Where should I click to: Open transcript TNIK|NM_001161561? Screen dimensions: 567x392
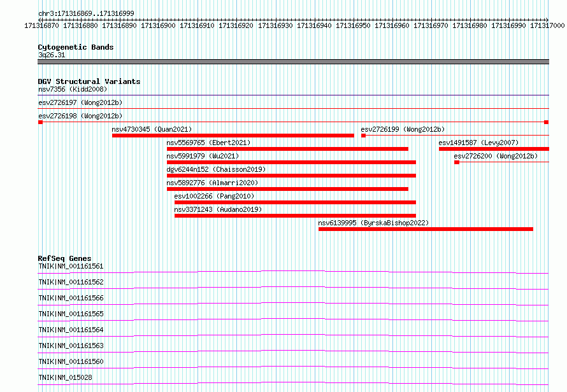(x=71, y=266)
